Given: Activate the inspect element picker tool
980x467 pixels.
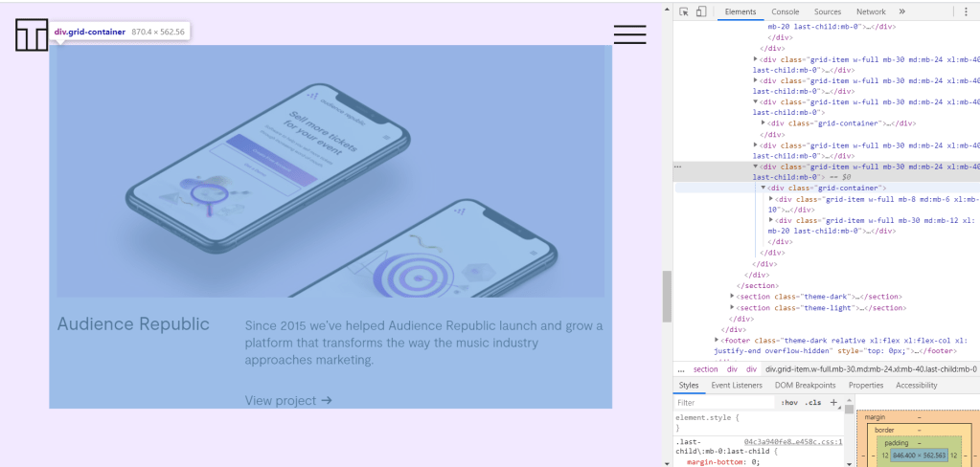Looking at the screenshot, I should click(x=684, y=11).
